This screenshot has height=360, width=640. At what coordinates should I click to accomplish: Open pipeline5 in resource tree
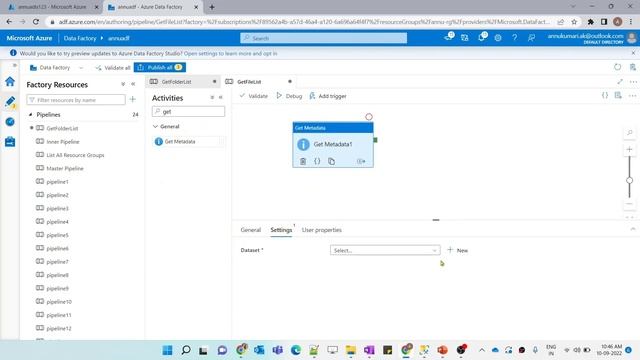coord(57,235)
